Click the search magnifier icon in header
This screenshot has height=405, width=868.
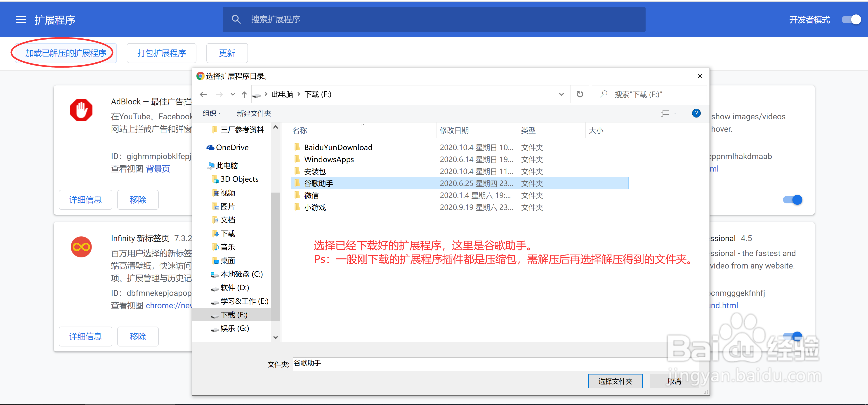pyautogui.click(x=236, y=19)
